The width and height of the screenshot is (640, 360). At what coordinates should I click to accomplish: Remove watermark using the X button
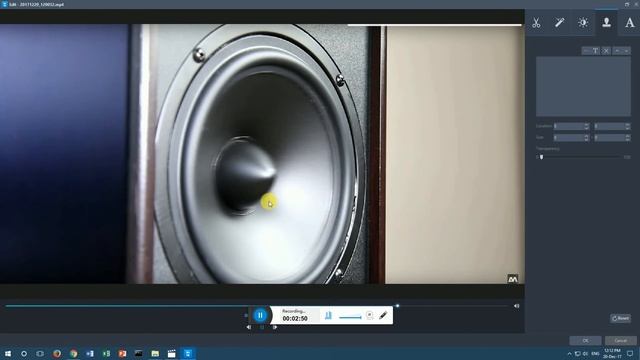[606, 51]
